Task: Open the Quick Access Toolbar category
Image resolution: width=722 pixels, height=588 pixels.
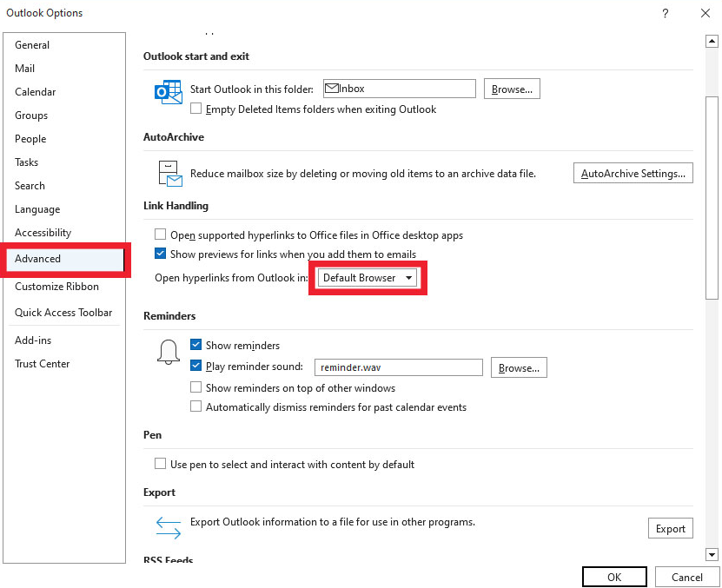Action: tap(64, 313)
